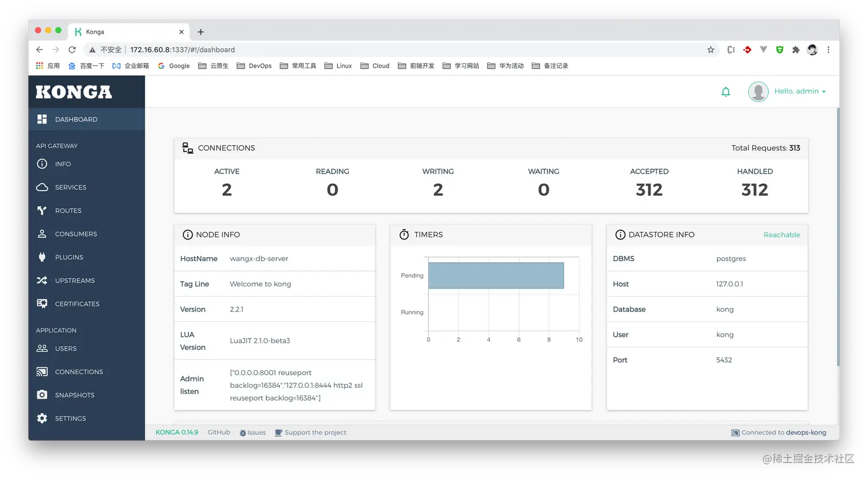Open the browser extensions puzzle icon

(796, 50)
